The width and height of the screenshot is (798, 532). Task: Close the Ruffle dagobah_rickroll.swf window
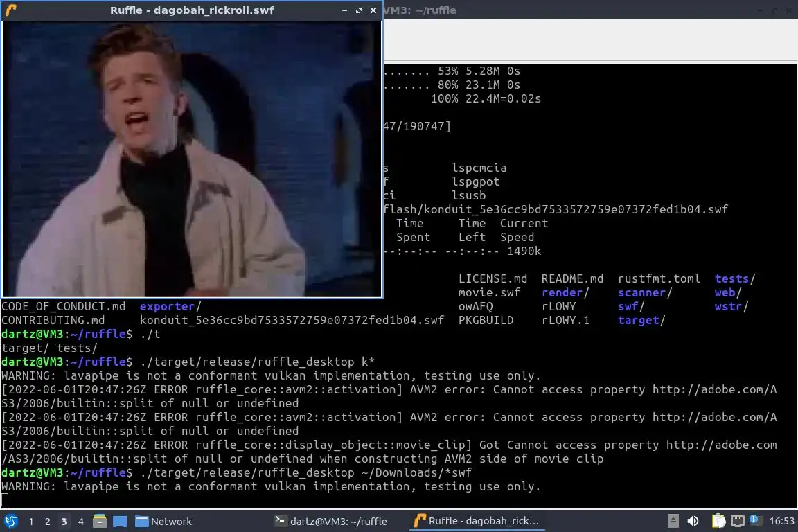(373, 10)
